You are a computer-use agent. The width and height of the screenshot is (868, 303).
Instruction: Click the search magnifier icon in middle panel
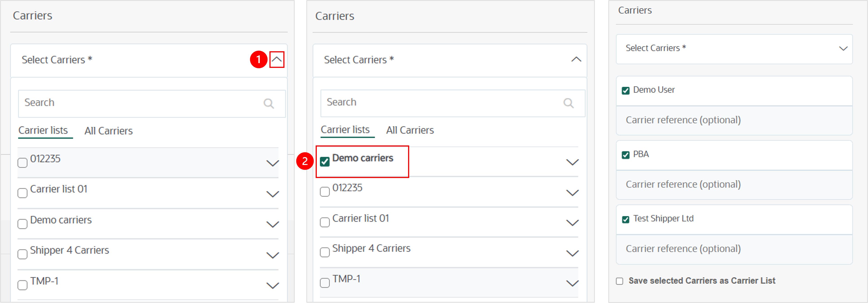pos(568,103)
